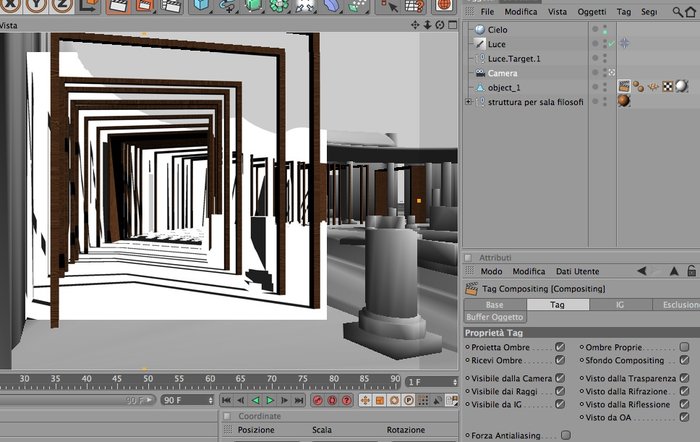Toggle Visto dalla Rifrazione checkbox
Viewport: 700px width, 442px height.
coord(684,391)
